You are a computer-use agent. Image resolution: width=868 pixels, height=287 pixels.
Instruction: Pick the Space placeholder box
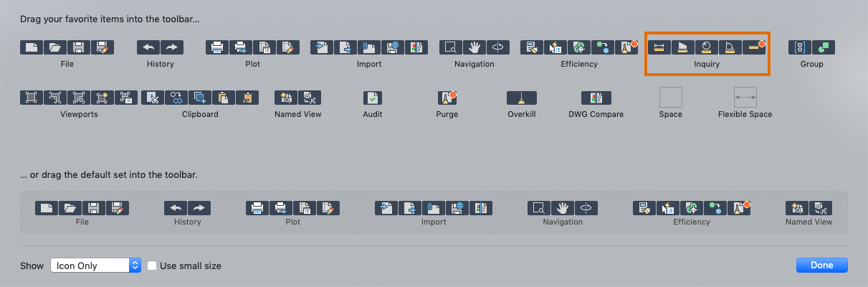(x=671, y=97)
